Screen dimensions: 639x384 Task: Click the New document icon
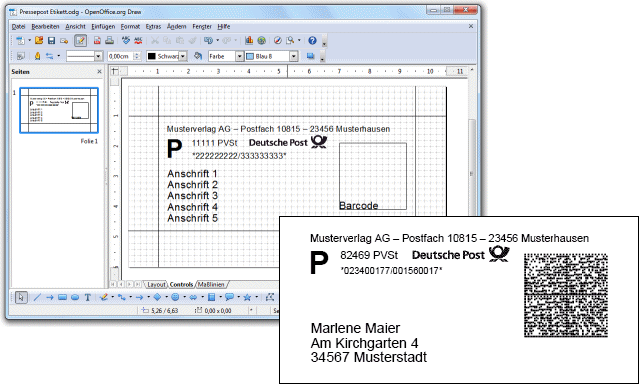coord(20,40)
